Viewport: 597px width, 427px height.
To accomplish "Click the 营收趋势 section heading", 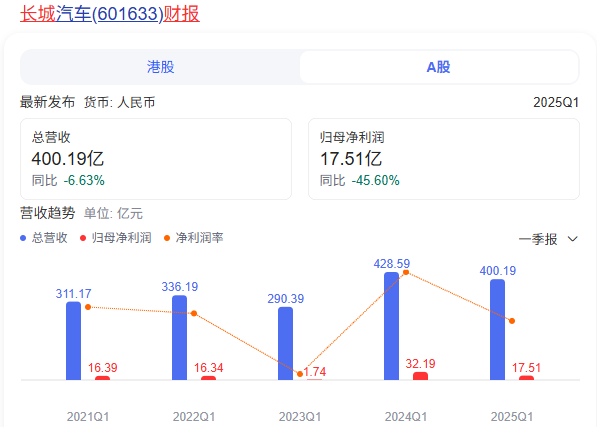I will 48,213.
